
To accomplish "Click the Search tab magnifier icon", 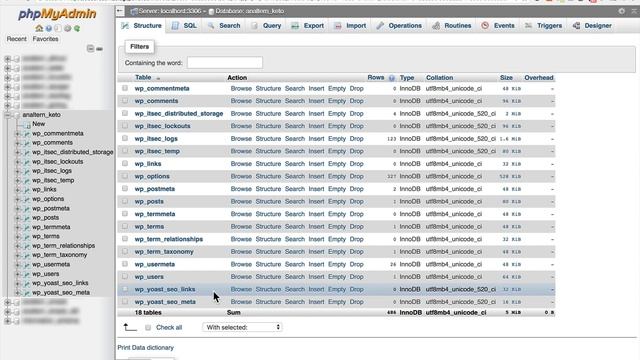I will [x=211, y=26].
